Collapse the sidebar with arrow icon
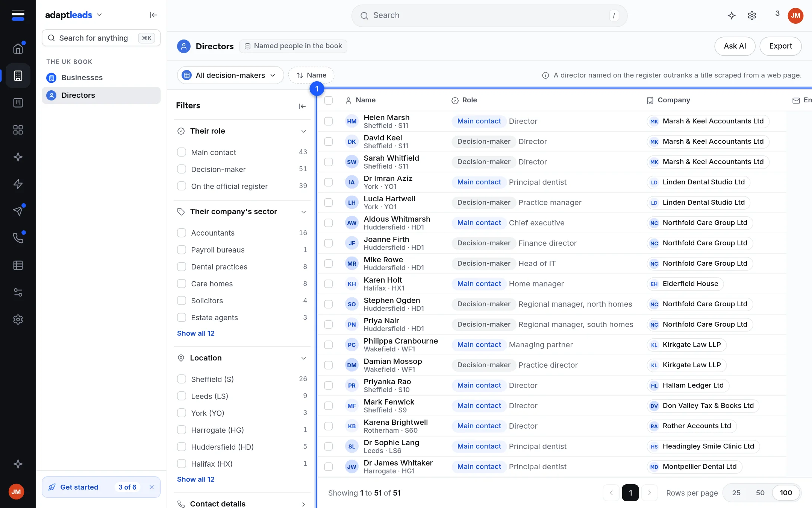The width and height of the screenshot is (812, 508). tap(153, 15)
